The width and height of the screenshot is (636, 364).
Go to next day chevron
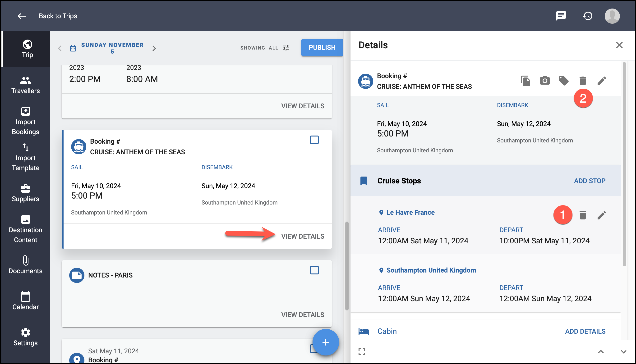[x=154, y=48]
